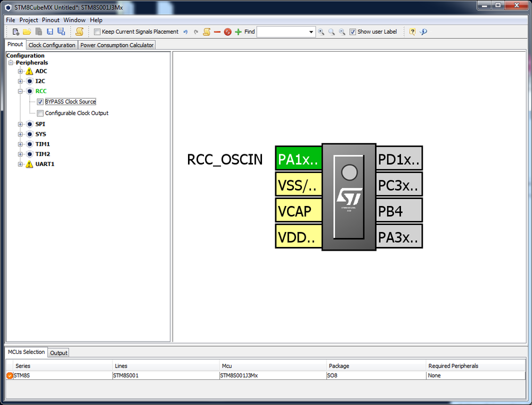Click the Save Project As icon

61,32
